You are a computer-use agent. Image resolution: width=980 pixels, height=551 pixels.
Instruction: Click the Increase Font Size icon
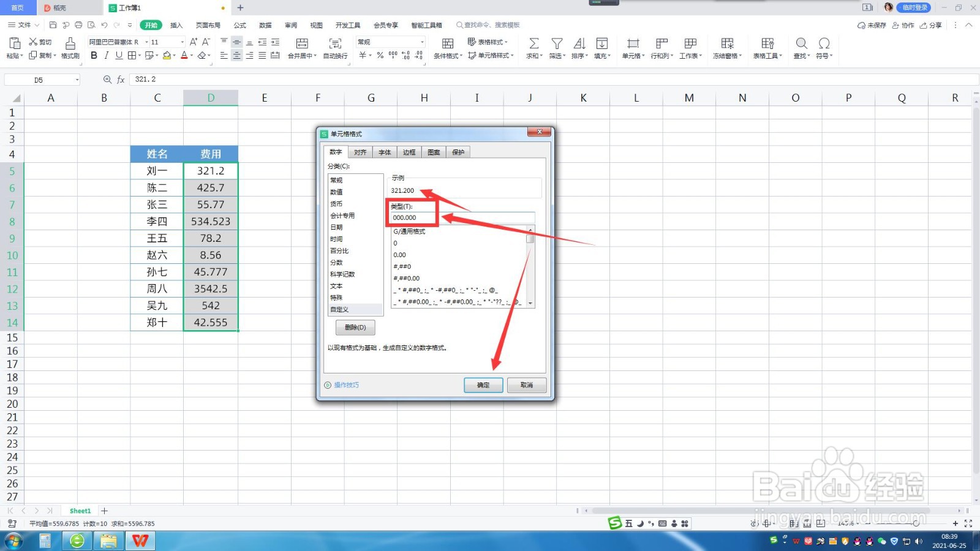[x=194, y=42]
